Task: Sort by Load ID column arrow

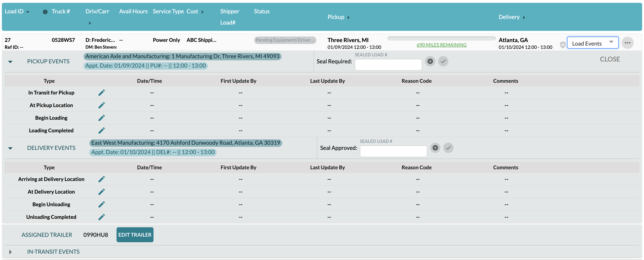Action: tap(28, 12)
